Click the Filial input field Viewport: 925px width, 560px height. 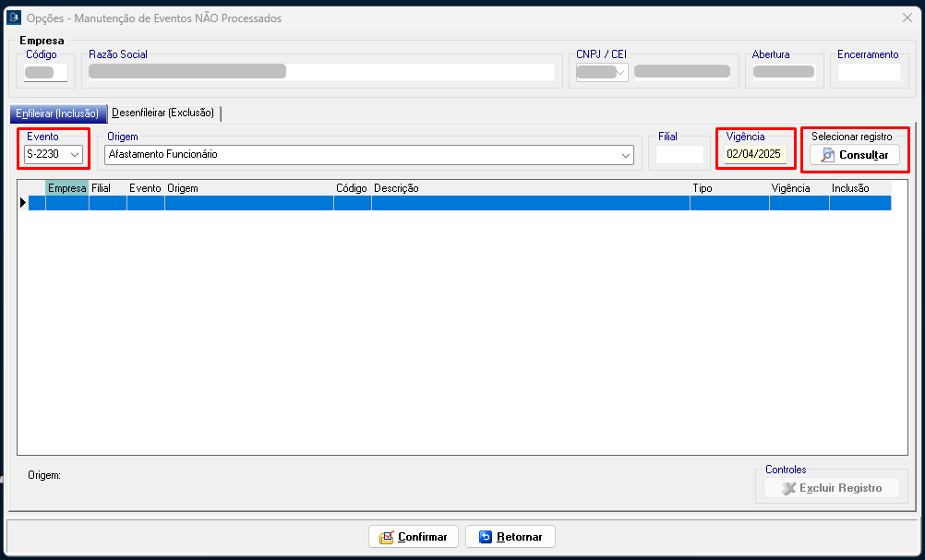(679, 155)
